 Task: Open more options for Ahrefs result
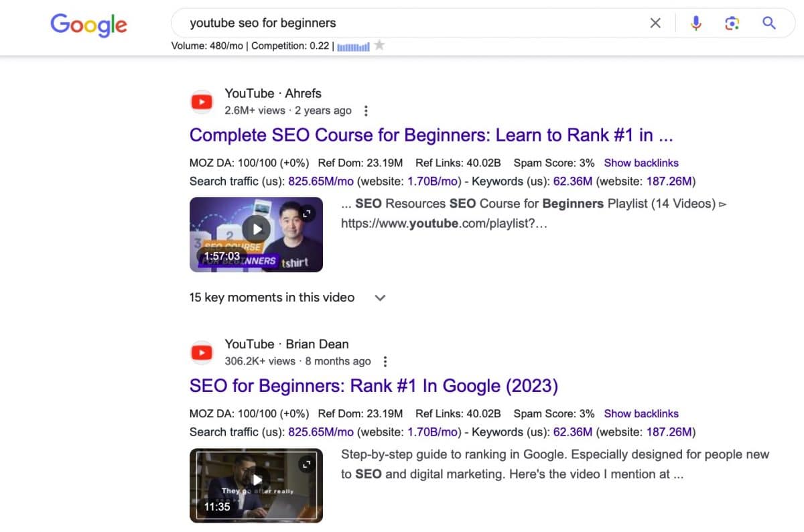(365, 111)
